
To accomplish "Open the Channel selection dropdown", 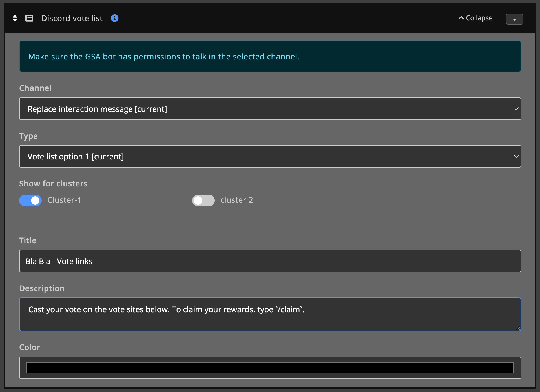I will pyautogui.click(x=270, y=109).
